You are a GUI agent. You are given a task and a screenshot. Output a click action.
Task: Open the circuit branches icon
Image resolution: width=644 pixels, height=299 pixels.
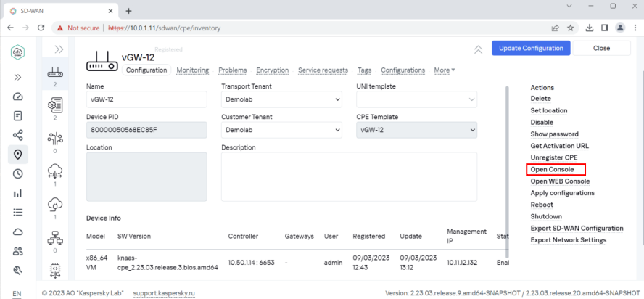pos(55,139)
